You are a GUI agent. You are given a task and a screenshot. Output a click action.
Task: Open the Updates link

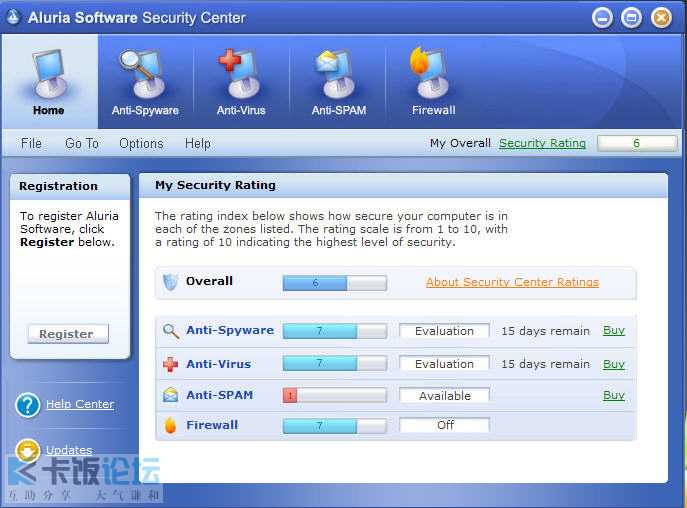69,450
